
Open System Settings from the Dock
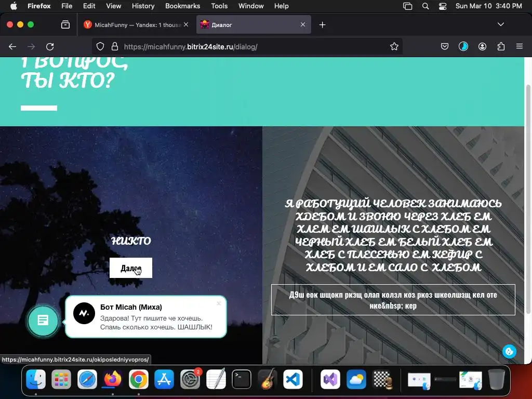(x=190, y=379)
